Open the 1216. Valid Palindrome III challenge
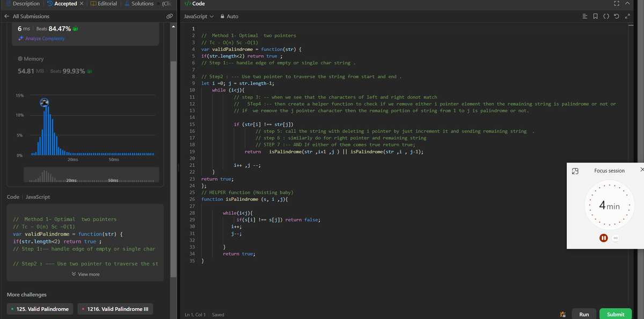Viewport: 644px width, 319px height. click(115, 309)
